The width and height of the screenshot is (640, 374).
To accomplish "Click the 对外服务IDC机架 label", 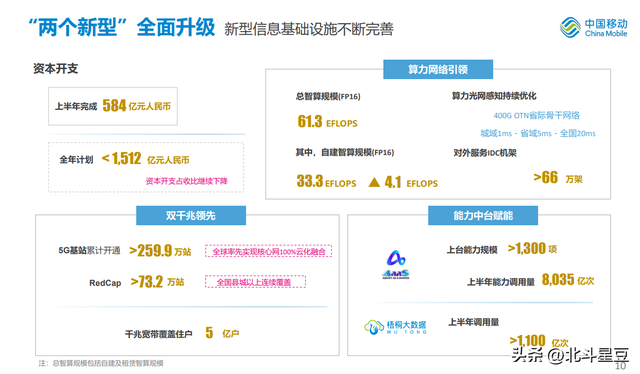I will click(485, 153).
